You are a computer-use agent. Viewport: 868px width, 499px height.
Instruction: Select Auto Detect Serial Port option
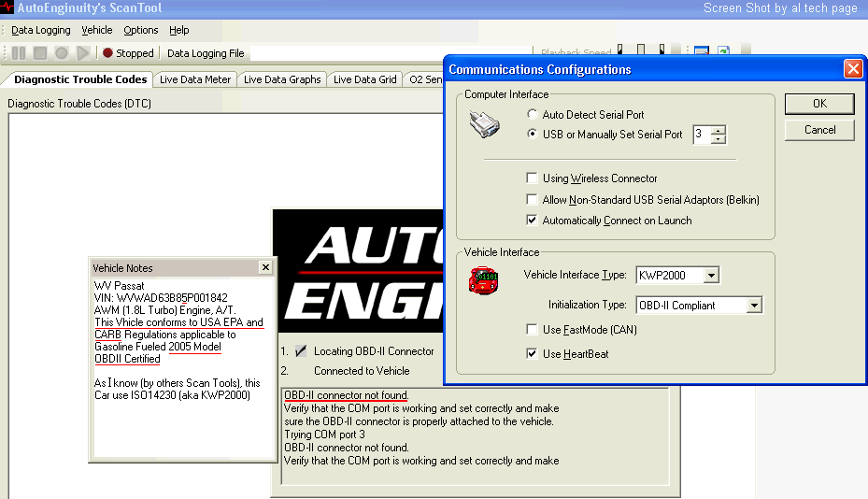(x=533, y=114)
